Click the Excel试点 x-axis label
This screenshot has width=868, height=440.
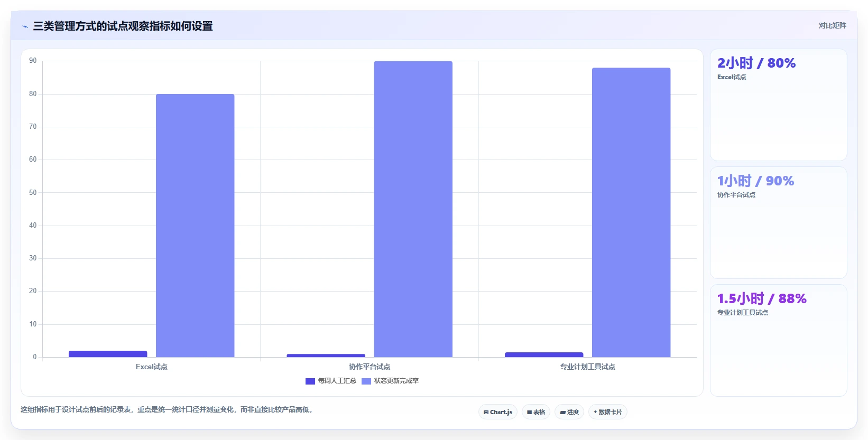click(x=152, y=367)
